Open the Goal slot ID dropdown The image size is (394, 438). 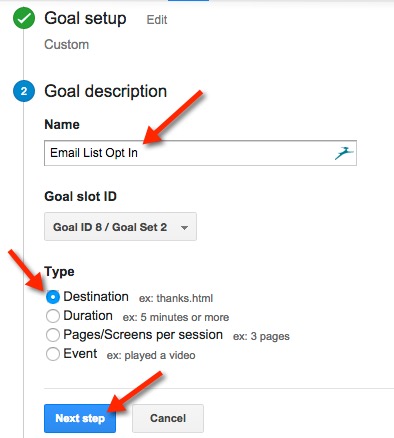[x=120, y=227]
